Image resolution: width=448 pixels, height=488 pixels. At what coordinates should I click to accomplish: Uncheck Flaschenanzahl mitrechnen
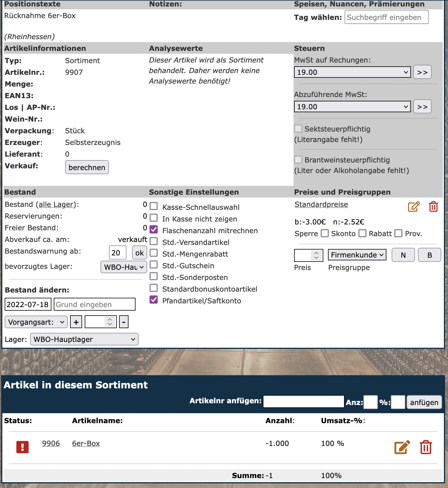pos(154,230)
